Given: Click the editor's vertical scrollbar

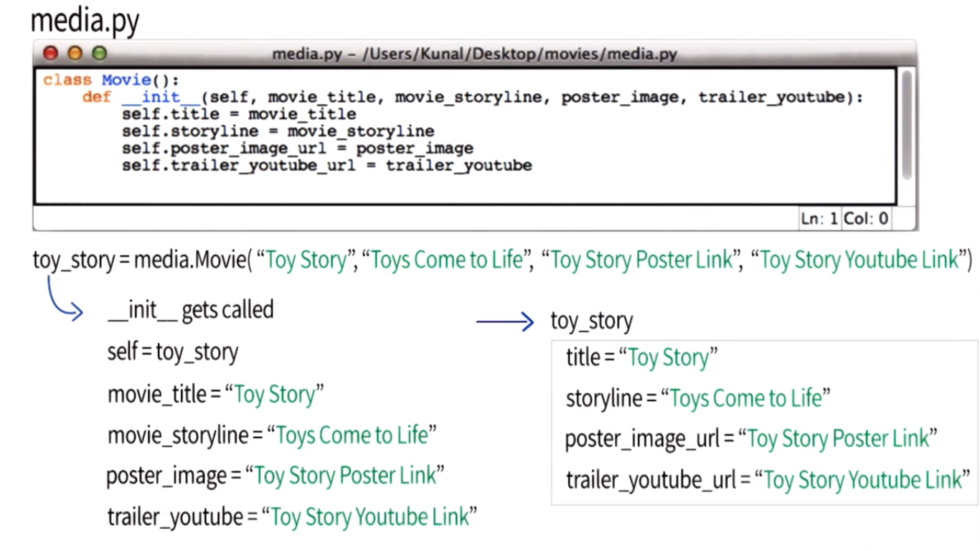Looking at the screenshot, I should point(907,124).
